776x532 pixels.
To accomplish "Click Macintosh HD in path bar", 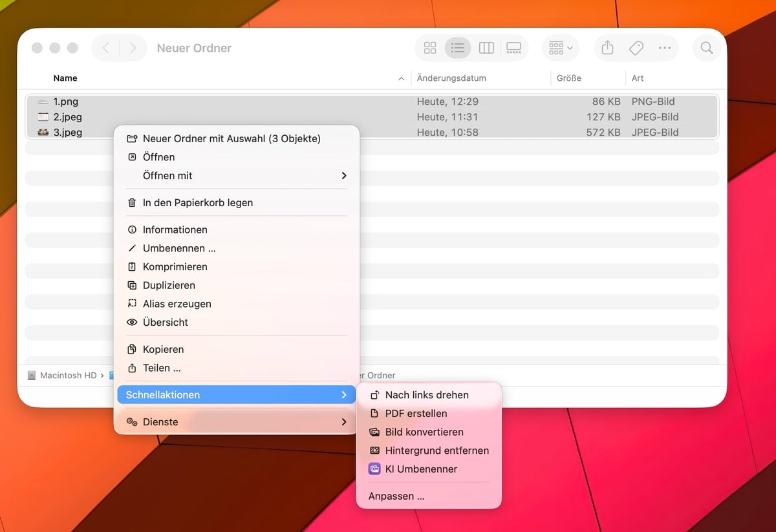I will [67, 375].
